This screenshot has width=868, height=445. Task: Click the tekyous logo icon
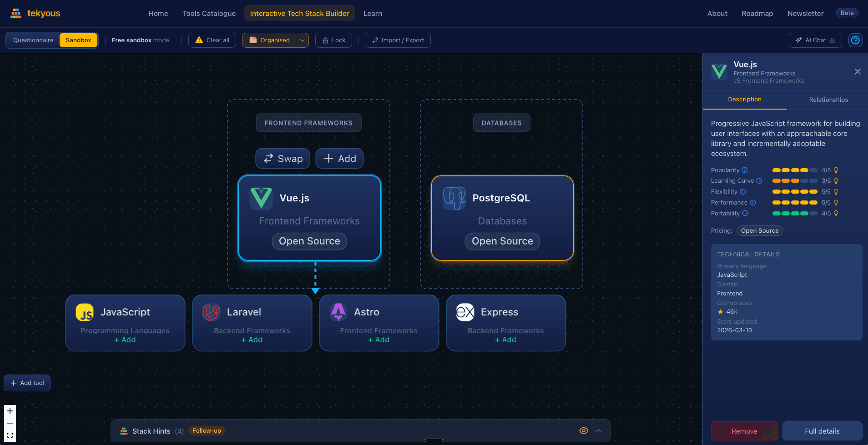[16, 14]
